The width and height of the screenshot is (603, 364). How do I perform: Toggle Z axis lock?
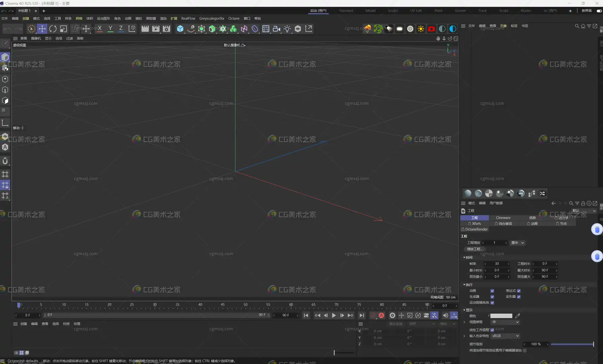coord(121,29)
